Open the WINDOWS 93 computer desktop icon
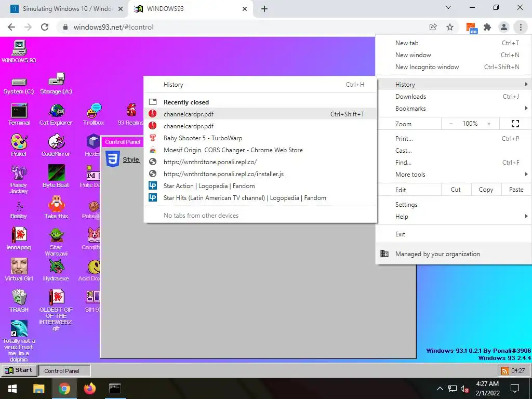This screenshot has width=532, height=399. tap(19, 51)
